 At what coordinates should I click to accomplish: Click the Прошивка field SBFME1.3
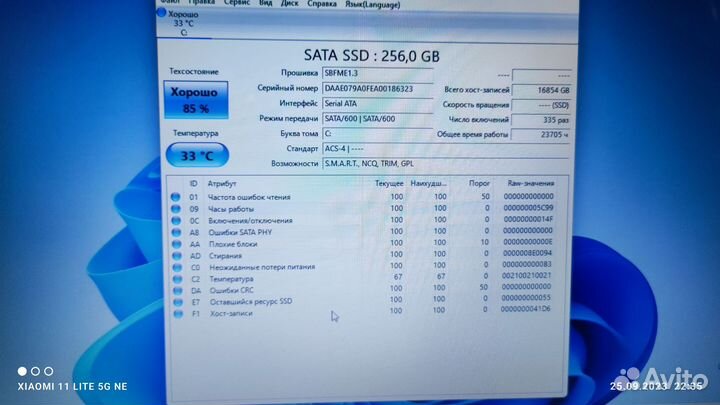point(377,73)
